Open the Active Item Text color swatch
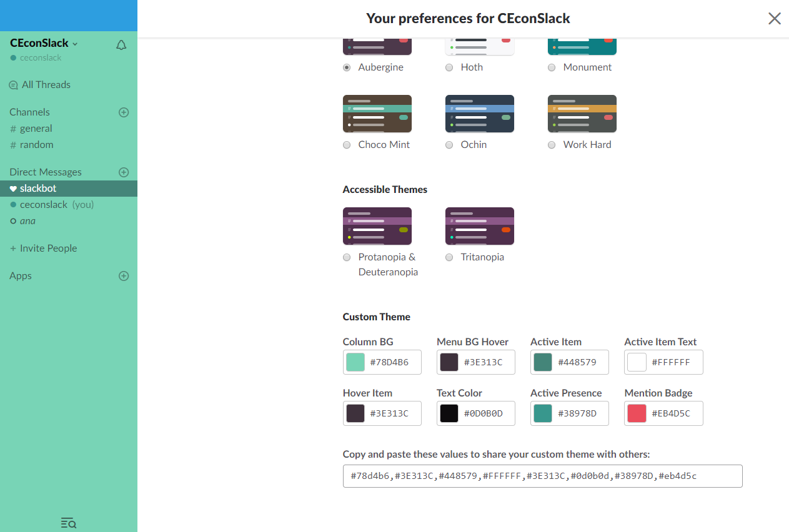 [637, 362]
